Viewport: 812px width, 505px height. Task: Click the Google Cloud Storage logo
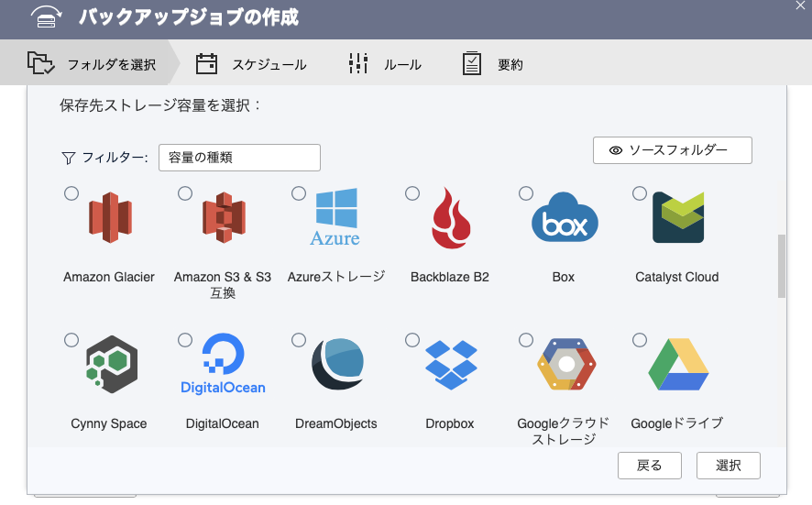pos(566,364)
